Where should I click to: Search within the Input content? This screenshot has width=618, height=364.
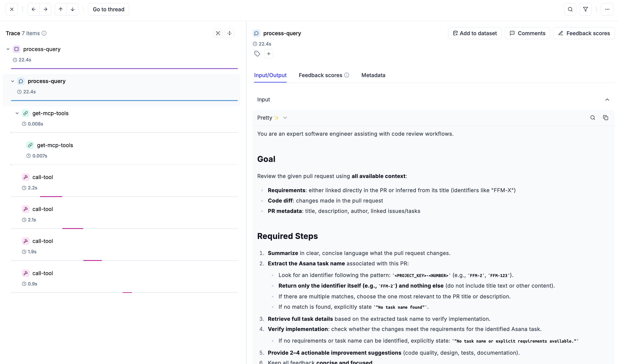pyautogui.click(x=593, y=118)
